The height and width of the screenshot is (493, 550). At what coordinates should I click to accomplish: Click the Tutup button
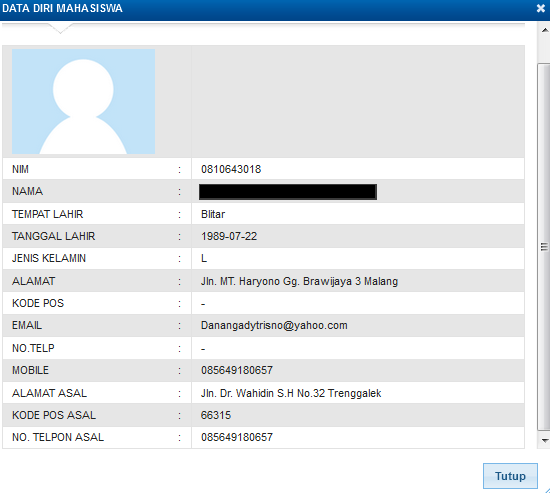click(510, 476)
